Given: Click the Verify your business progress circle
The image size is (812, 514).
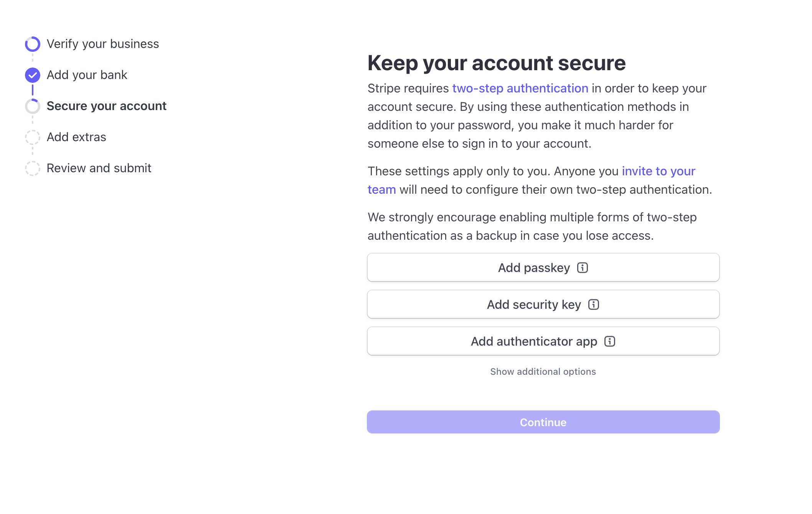Looking at the screenshot, I should tap(33, 44).
